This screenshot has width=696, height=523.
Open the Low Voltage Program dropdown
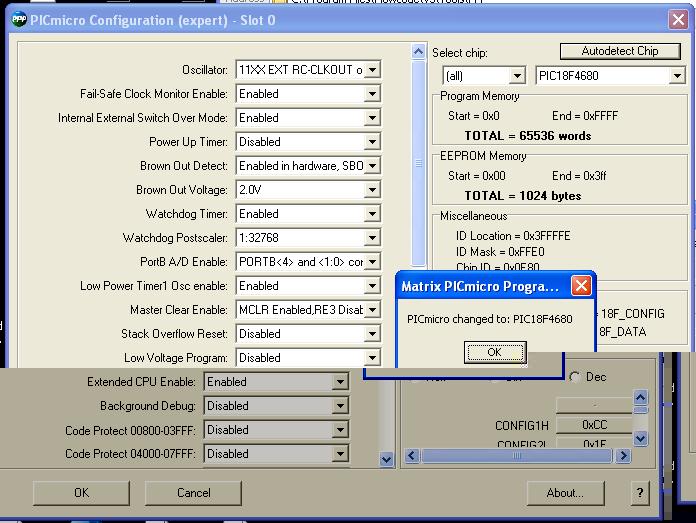[372, 357]
